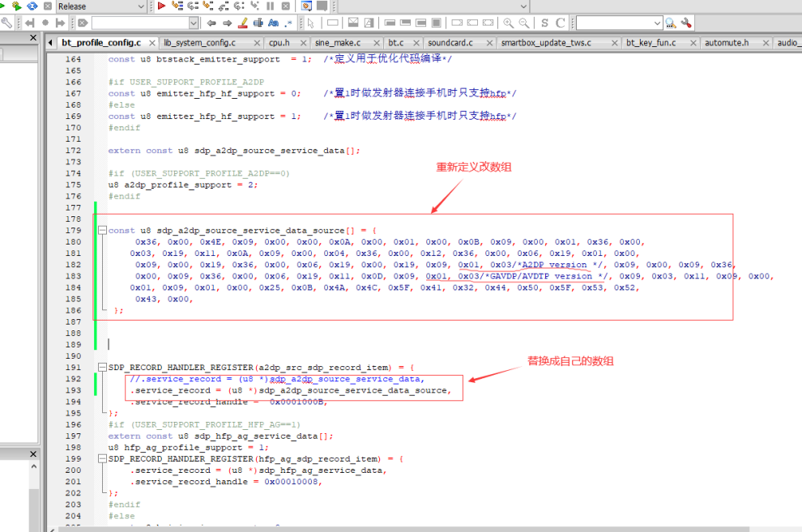Viewport: 802px width, 532px height.
Task: Click the Build and Run icon
Action: pyautogui.click(x=16, y=6)
